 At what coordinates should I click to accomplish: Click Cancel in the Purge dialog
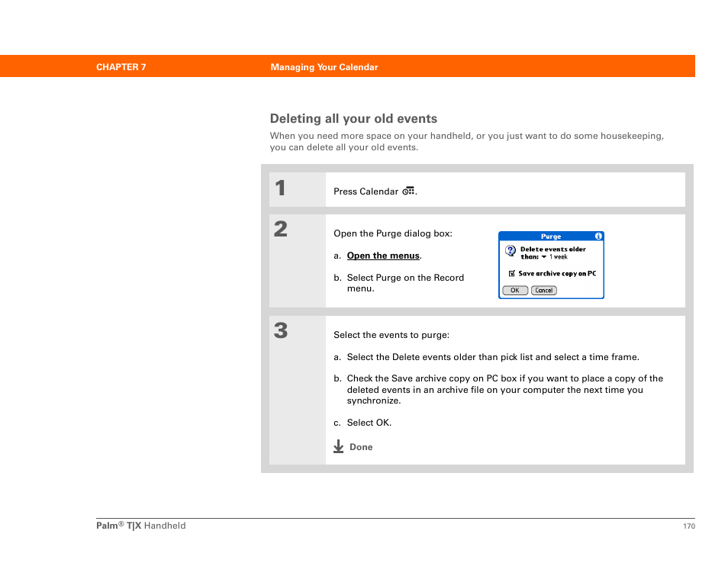pos(543,291)
